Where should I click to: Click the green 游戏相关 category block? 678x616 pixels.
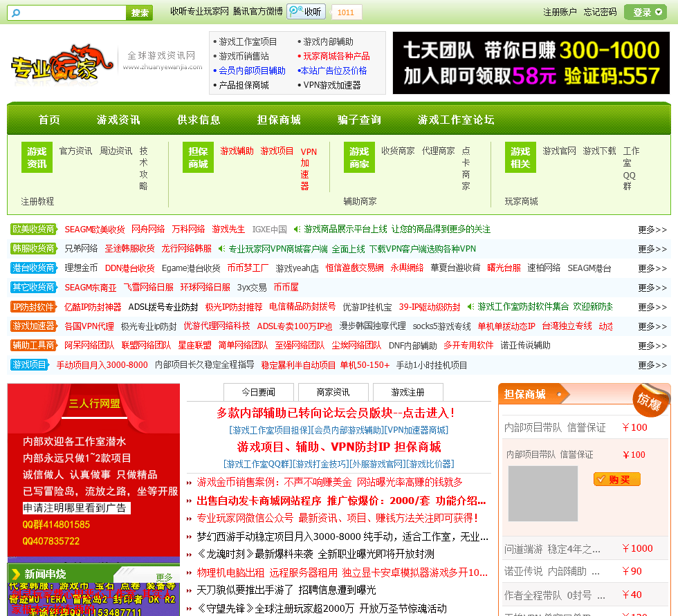(x=520, y=157)
